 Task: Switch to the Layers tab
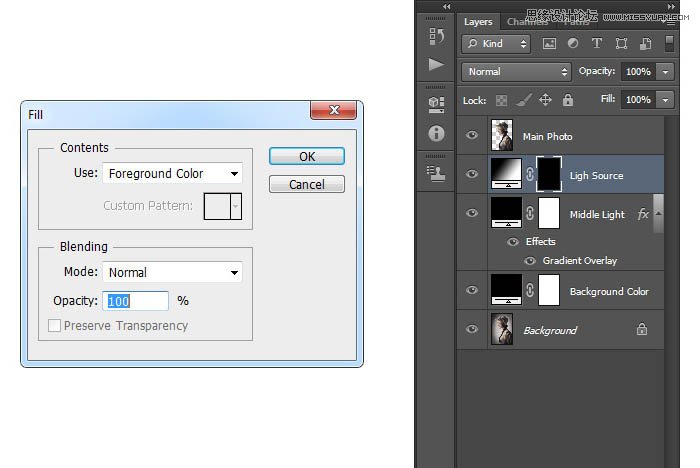coord(478,21)
